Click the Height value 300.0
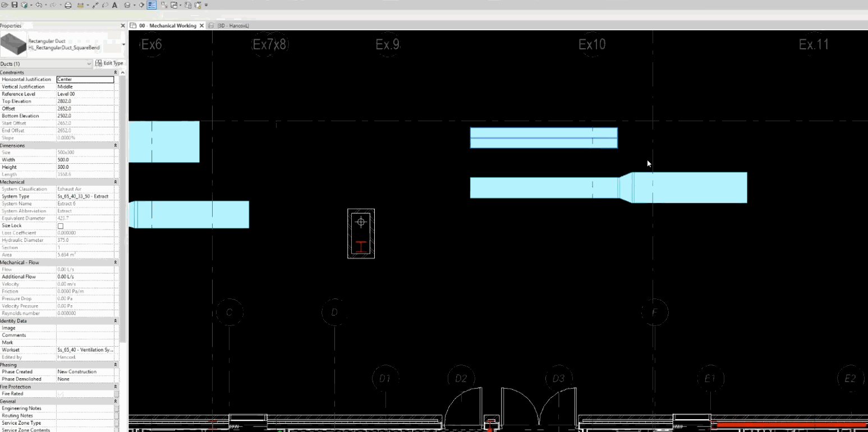Image resolution: width=868 pixels, height=432 pixels. [85, 167]
